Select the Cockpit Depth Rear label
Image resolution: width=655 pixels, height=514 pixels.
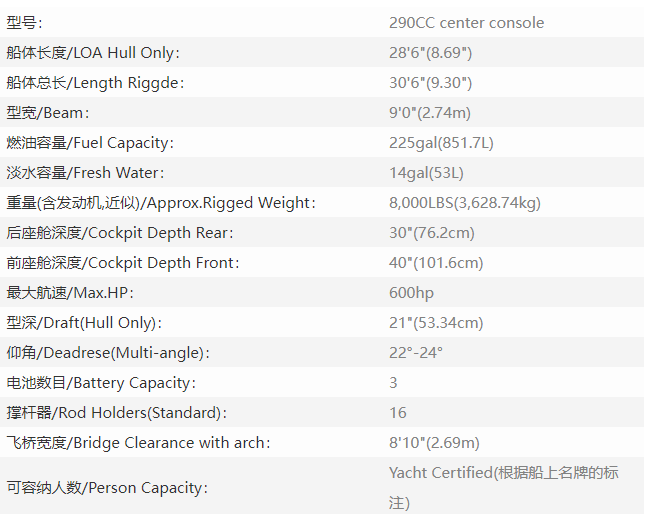pos(120,232)
